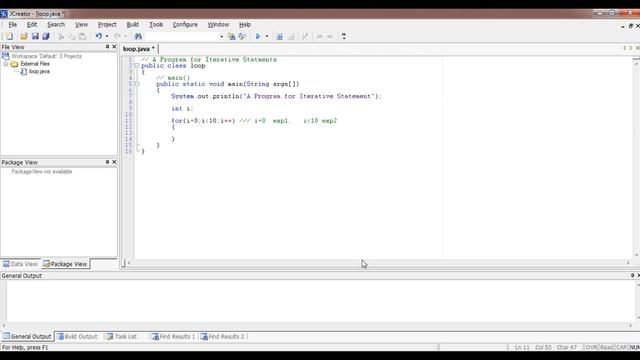This screenshot has height=360, width=640.
Task: Open the search combo box dropdown arrow
Action: (x=222, y=36)
